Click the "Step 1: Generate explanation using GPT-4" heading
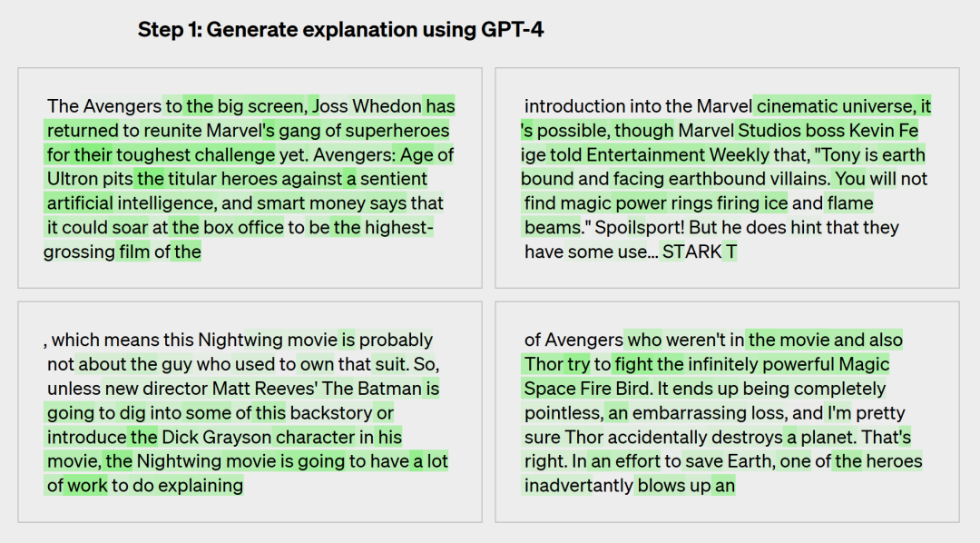Viewport: 980px width, 543px height. (340, 30)
